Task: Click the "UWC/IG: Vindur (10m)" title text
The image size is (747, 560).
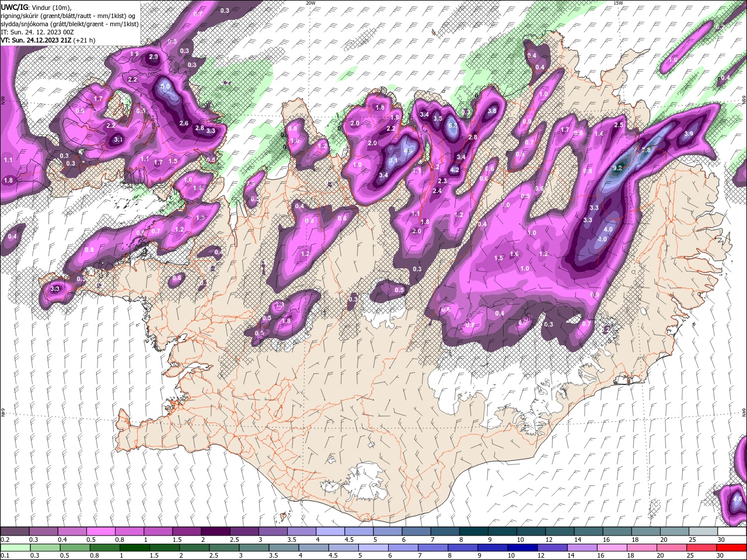Action: 36,7
